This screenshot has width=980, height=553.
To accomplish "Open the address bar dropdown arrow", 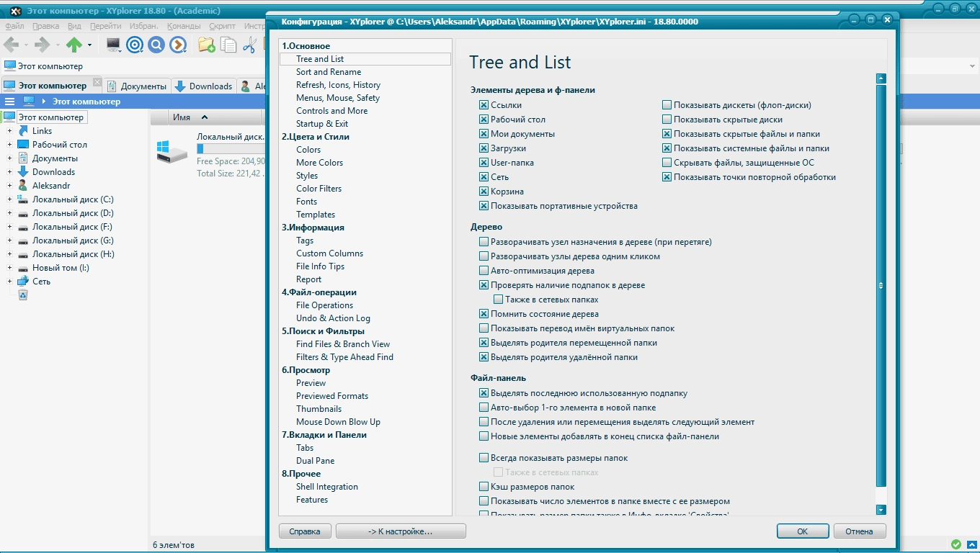I will pos(972,66).
